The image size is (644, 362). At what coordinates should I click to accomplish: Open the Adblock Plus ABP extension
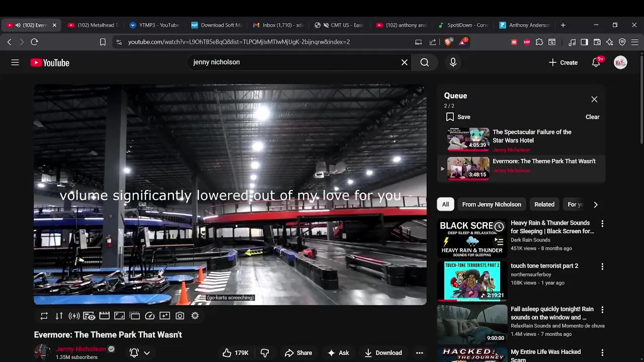click(527, 42)
